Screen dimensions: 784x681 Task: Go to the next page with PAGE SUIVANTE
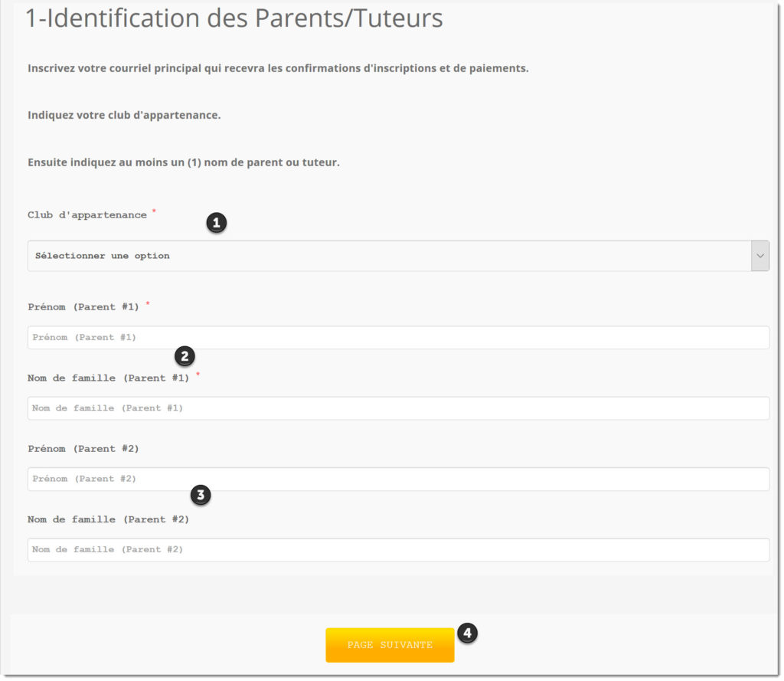[x=390, y=645]
